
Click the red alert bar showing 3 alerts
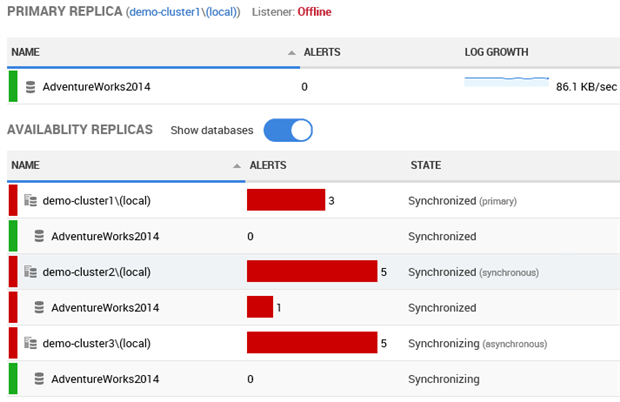286,200
